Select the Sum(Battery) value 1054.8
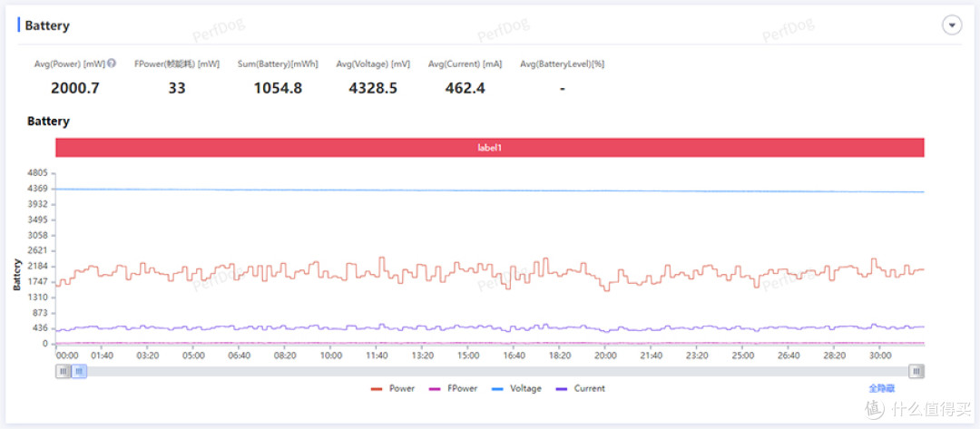Image resolution: width=980 pixels, height=429 pixels. pyautogui.click(x=279, y=88)
